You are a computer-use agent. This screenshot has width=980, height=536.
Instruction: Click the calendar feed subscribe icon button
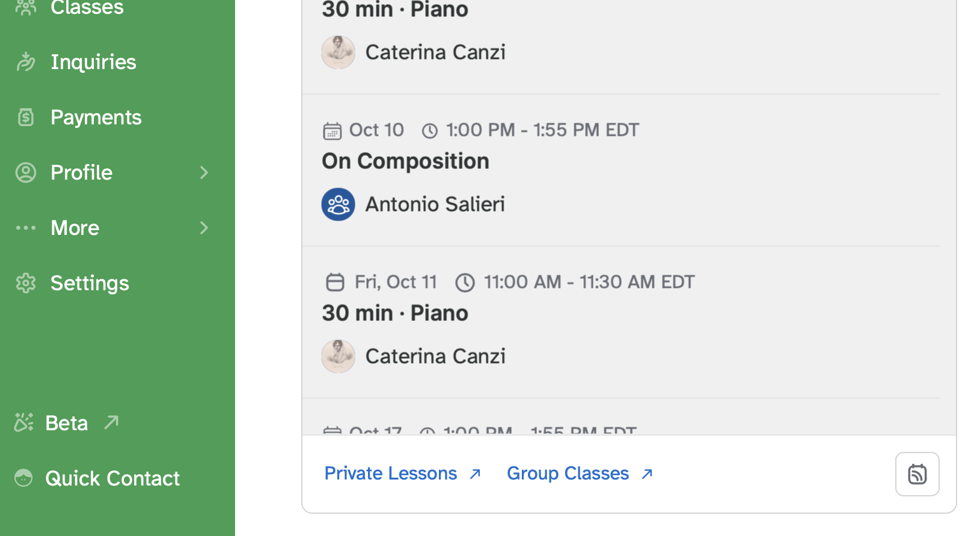click(917, 474)
